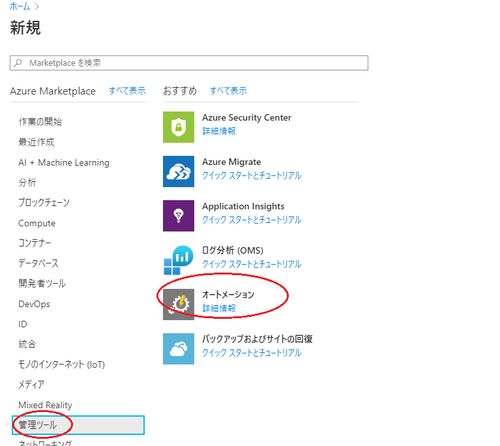Click the search magnifier icon in Marketplace box
Screen dimensions: 500x446
[x=18, y=63]
